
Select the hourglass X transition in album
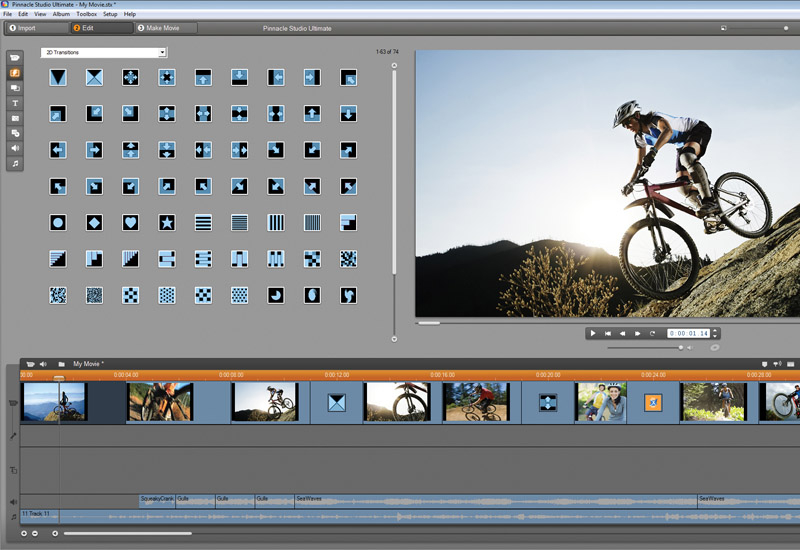(x=94, y=78)
